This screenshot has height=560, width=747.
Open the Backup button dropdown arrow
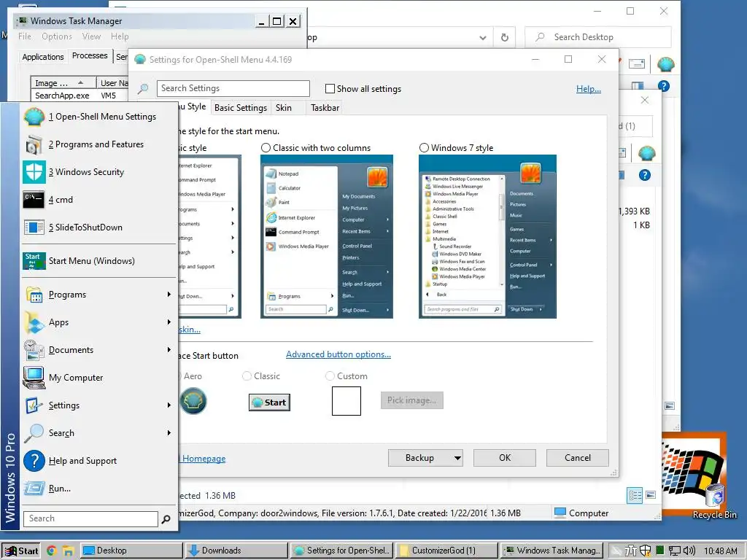pos(457,458)
